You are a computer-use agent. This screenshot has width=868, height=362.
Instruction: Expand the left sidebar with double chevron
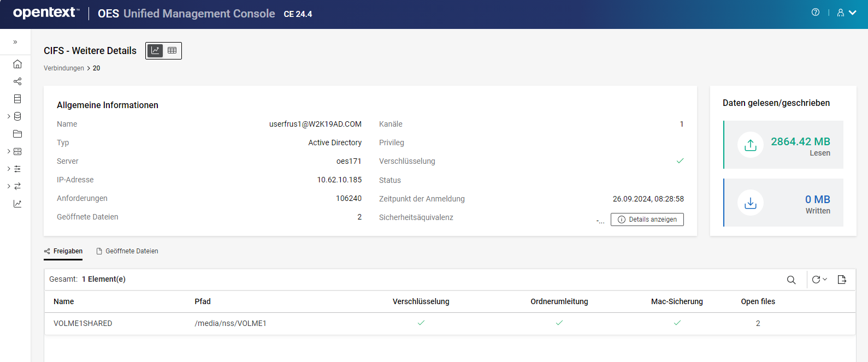click(15, 42)
